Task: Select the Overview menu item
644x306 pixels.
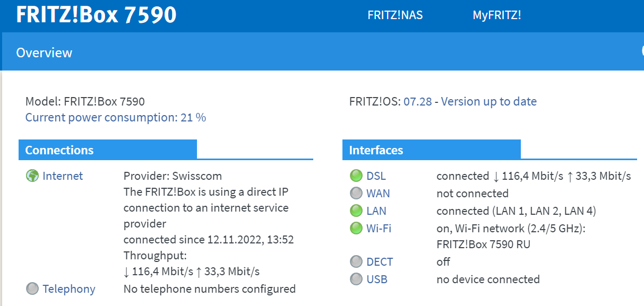Action: pos(45,52)
